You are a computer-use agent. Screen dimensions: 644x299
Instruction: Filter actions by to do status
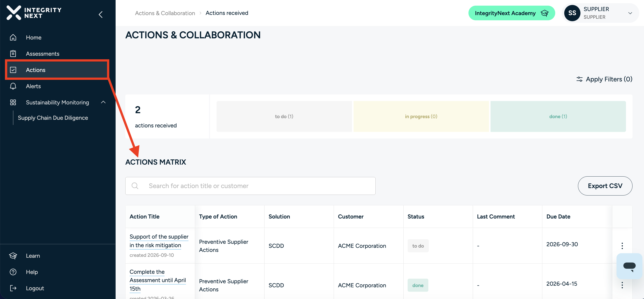(x=284, y=116)
